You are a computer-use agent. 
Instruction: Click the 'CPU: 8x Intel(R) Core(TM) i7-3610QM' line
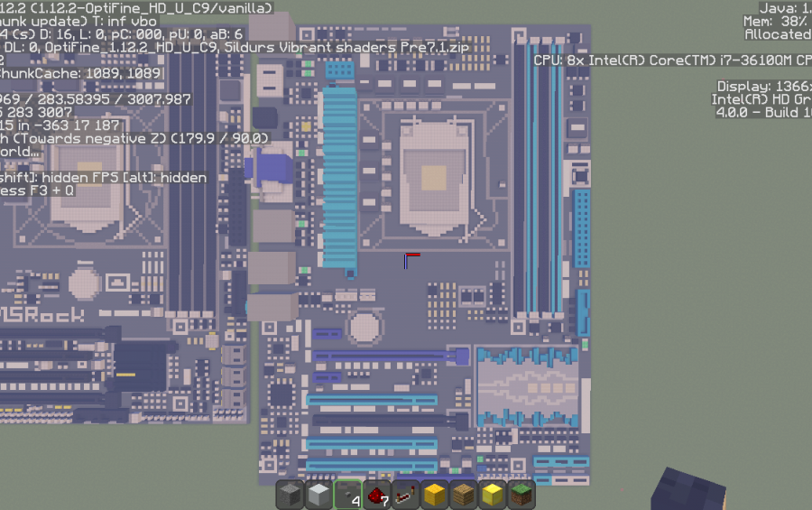[x=673, y=60]
